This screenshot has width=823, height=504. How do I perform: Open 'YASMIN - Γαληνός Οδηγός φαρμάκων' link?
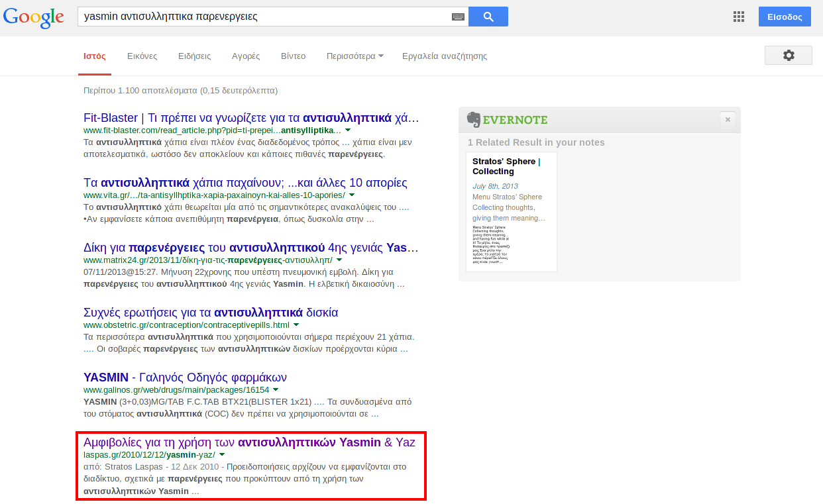click(185, 378)
